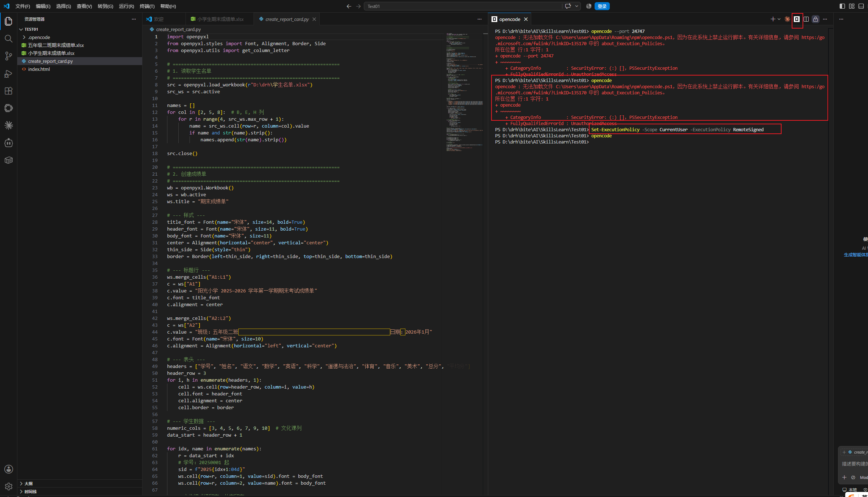Viewport: 868px width, 497px height.
Task: Open the chat icon in the title bar
Action: pos(568,6)
